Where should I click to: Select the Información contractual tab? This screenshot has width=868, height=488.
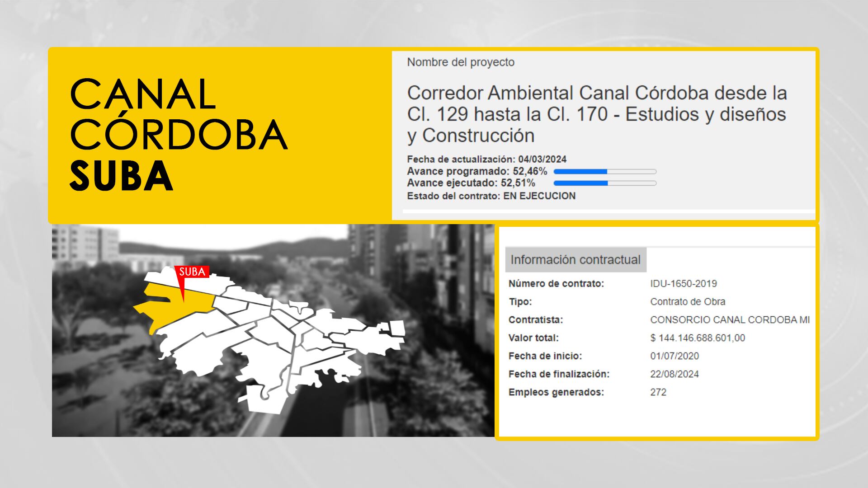point(575,260)
